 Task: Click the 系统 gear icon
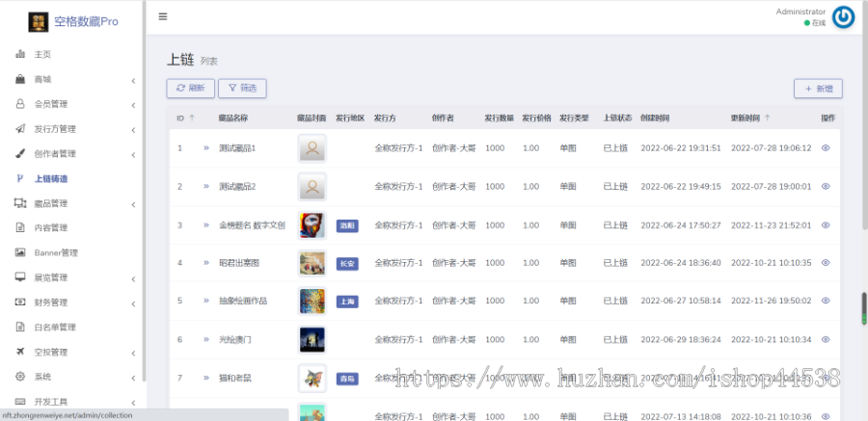point(20,377)
